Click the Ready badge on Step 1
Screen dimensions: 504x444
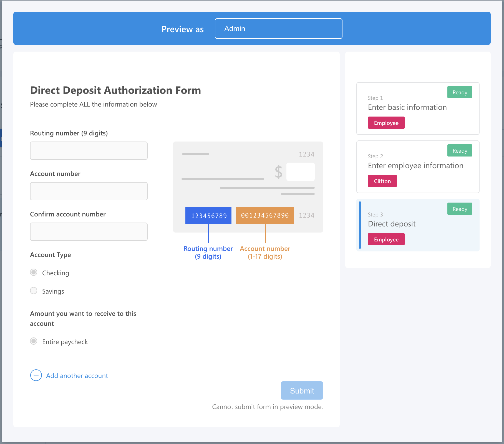click(x=460, y=92)
